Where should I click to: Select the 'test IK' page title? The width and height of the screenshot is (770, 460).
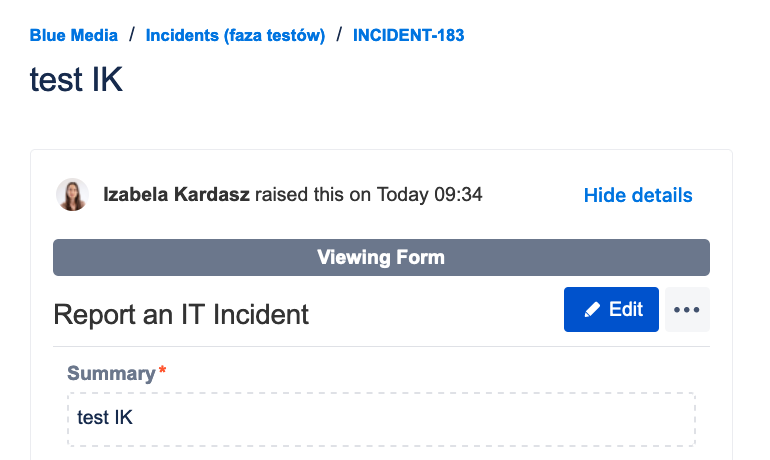[x=76, y=81]
